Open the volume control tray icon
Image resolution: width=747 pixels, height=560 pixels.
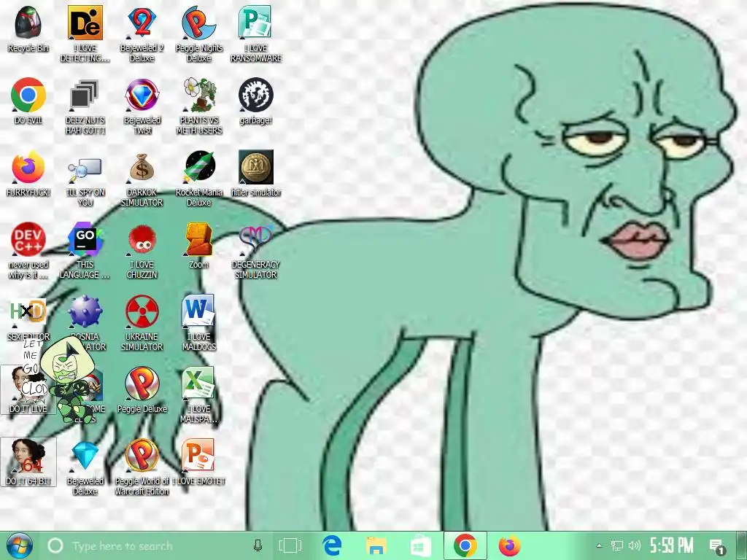click(x=635, y=545)
